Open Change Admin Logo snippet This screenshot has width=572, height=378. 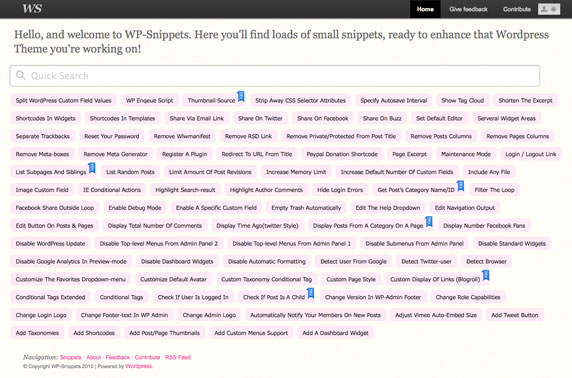[209, 315]
